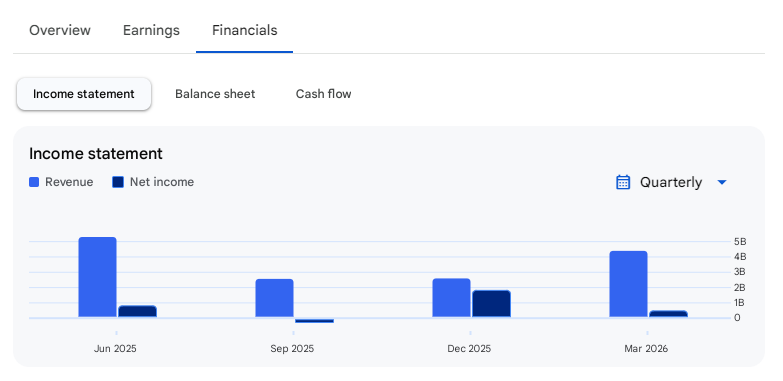
Task: Click the 5B y-axis value
Action: pos(740,242)
